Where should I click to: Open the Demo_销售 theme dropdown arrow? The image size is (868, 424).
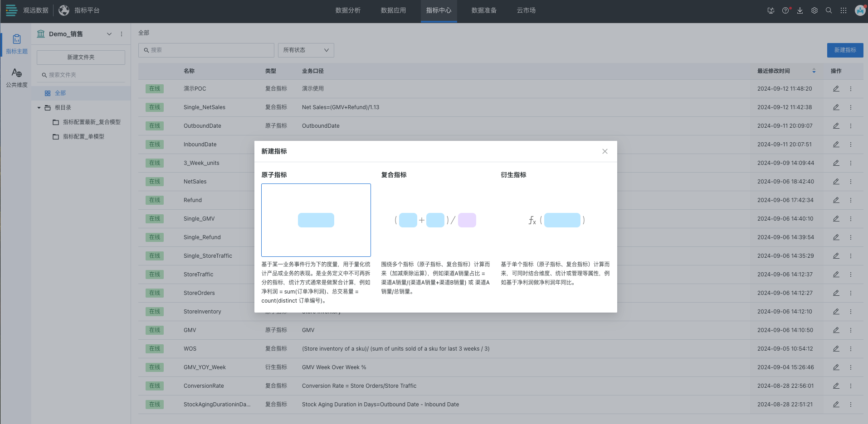click(x=109, y=34)
